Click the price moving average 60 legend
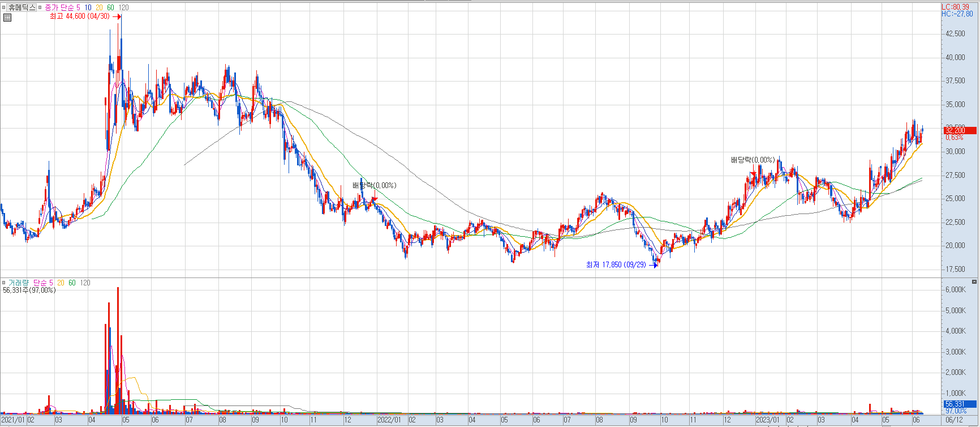This screenshot has width=980, height=427. pos(110,7)
